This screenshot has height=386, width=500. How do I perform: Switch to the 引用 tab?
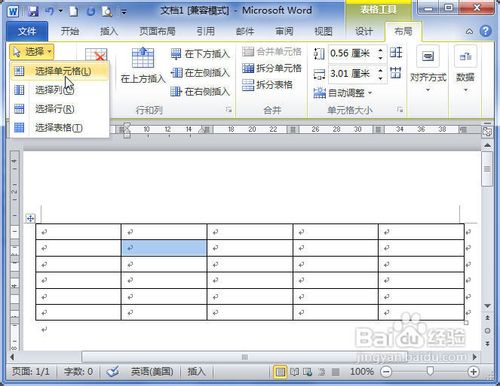(205, 31)
